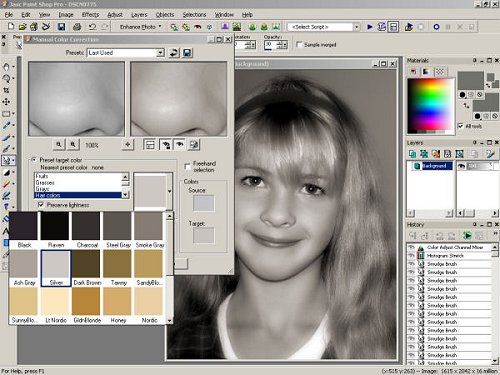Run the selected script with play icon
The height and width of the screenshot is (375, 500).
click(x=370, y=27)
